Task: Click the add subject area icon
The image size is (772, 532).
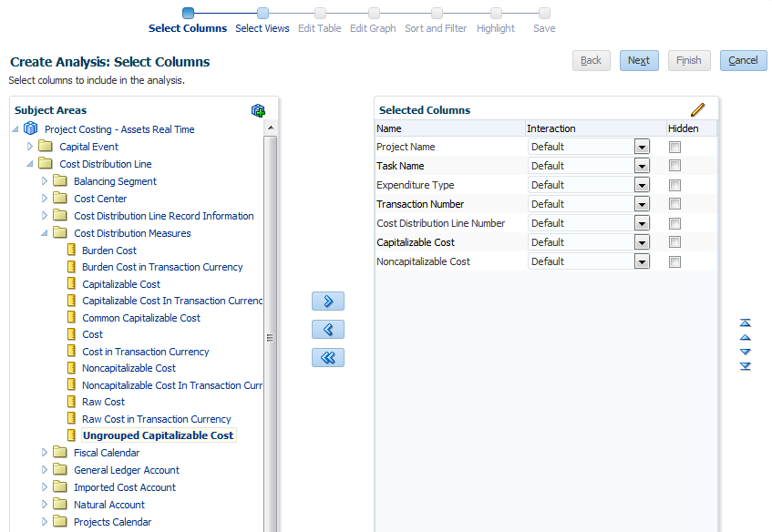Action: [x=258, y=110]
